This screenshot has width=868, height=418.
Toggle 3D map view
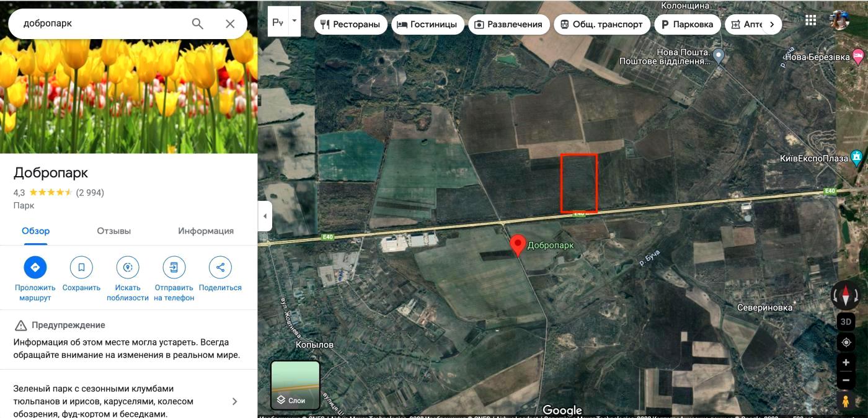(x=846, y=322)
